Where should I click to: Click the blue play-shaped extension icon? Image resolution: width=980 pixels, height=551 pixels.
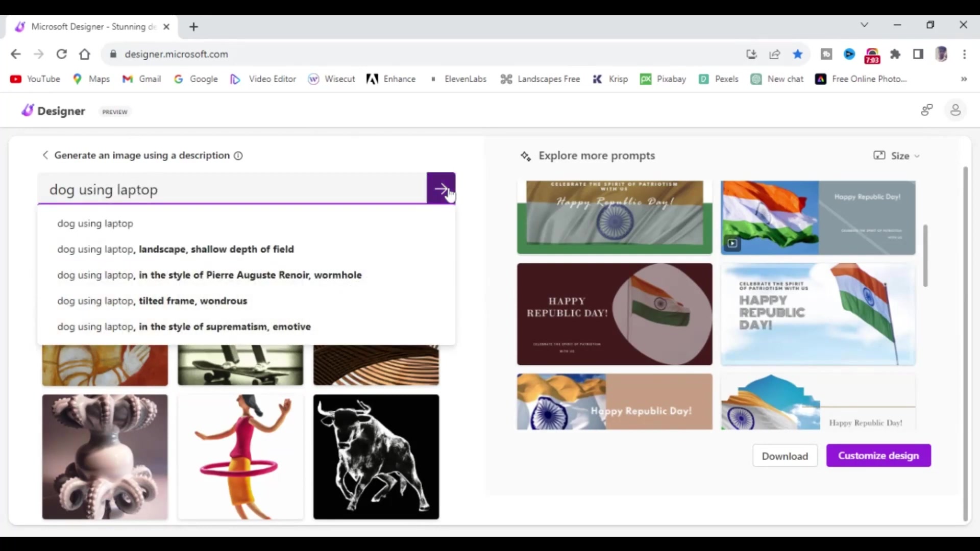(849, 54)
